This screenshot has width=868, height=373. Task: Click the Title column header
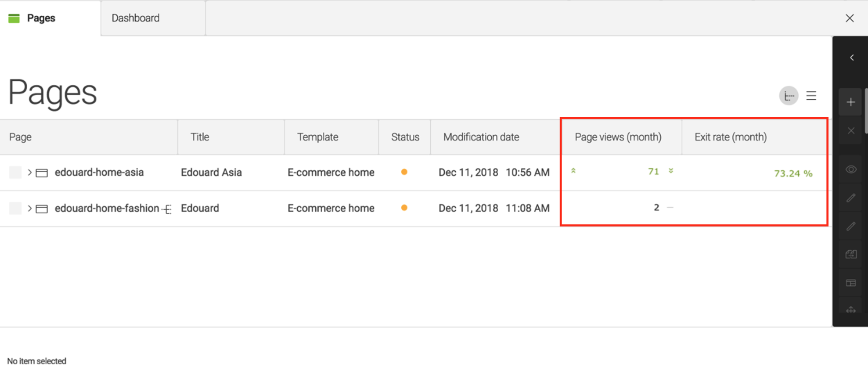pyautogui.click(x=231, y=137)
